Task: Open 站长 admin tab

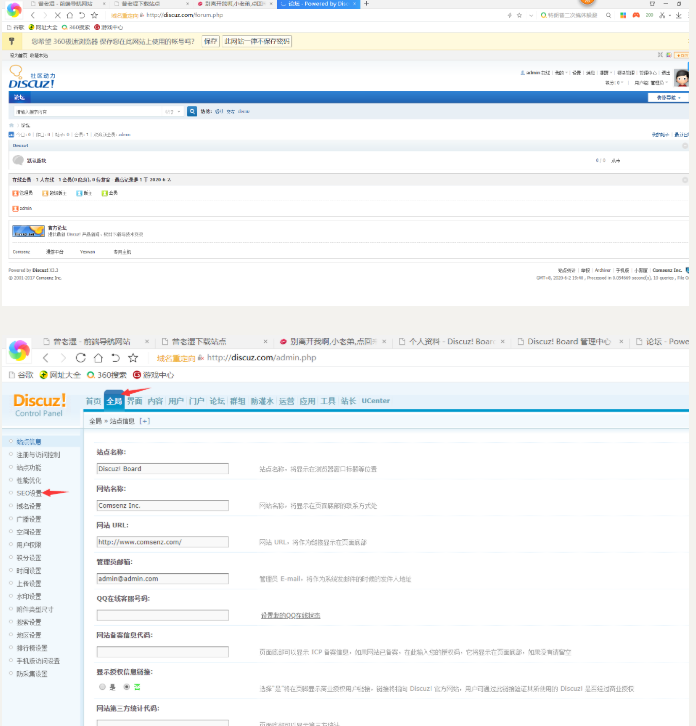Action: 348,401
